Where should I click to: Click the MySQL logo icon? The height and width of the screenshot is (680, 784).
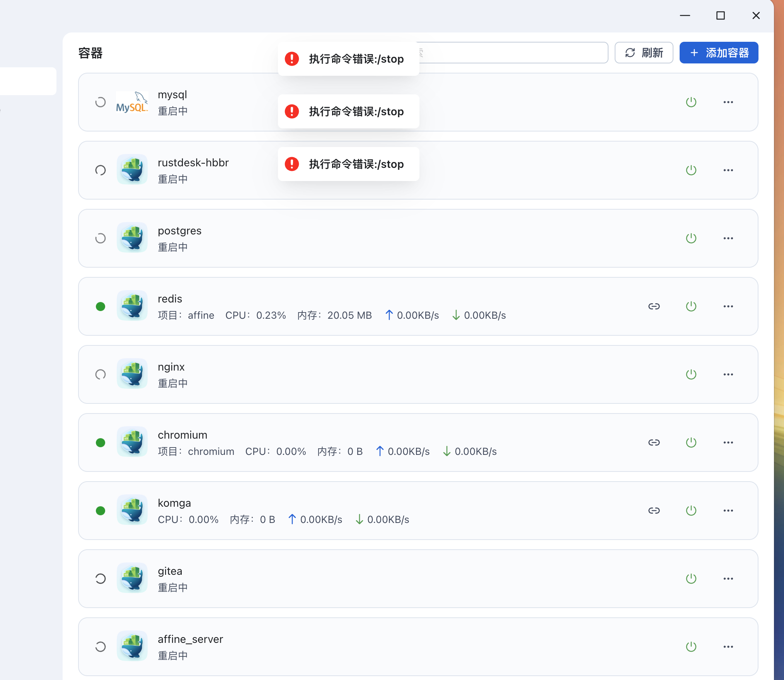[x=132, y=103]
